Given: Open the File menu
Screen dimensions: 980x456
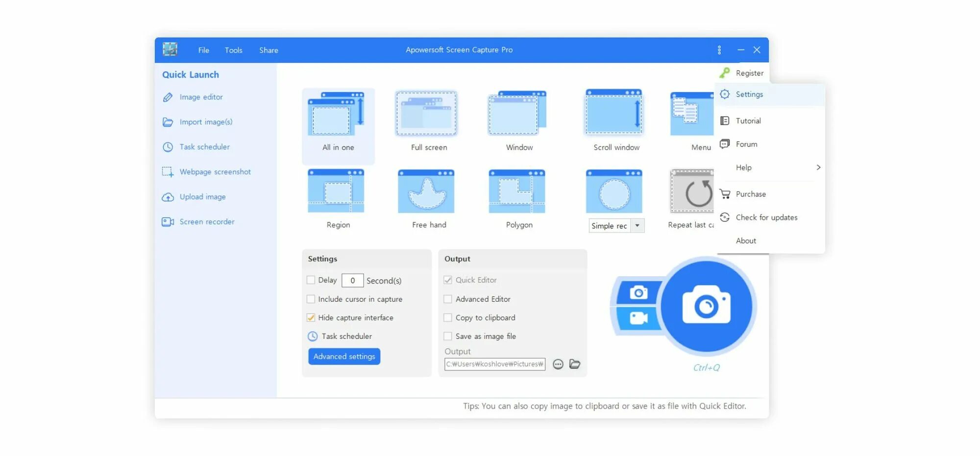Looking at the screenshot, I should (203, 50).
